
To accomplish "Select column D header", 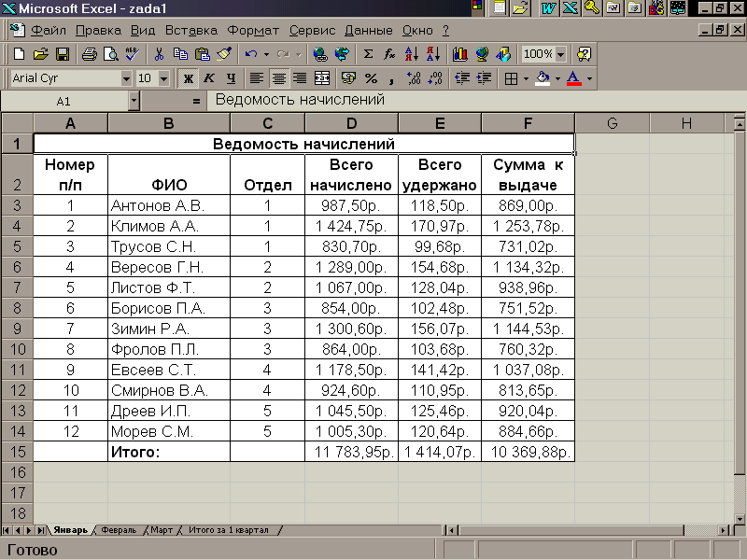I will pos(352,123).
